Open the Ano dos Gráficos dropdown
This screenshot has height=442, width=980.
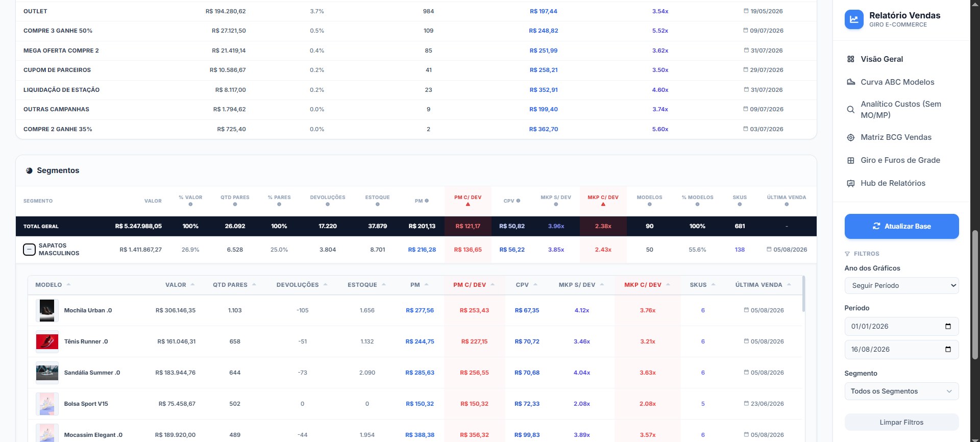click(901, 285)
